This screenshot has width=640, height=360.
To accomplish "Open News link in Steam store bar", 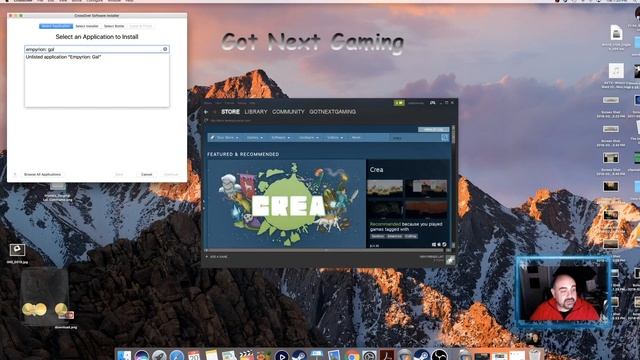I will [x=356, y=138].
